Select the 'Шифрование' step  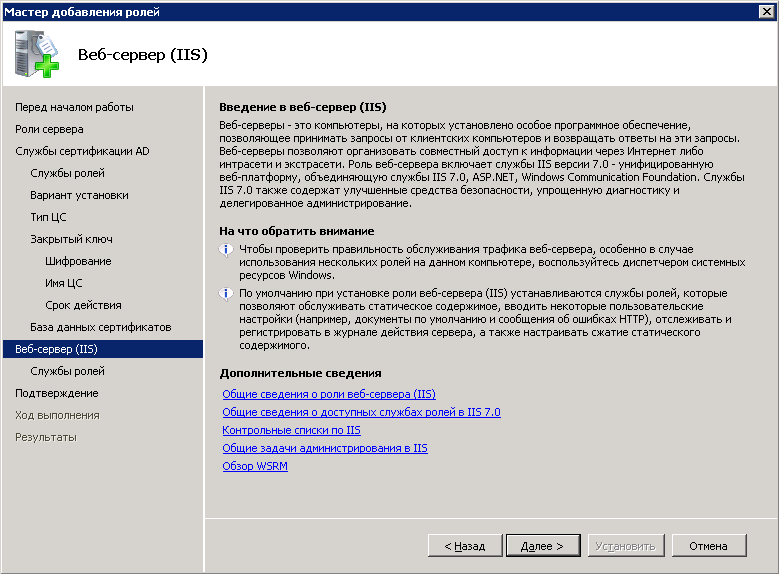(78, 261)
